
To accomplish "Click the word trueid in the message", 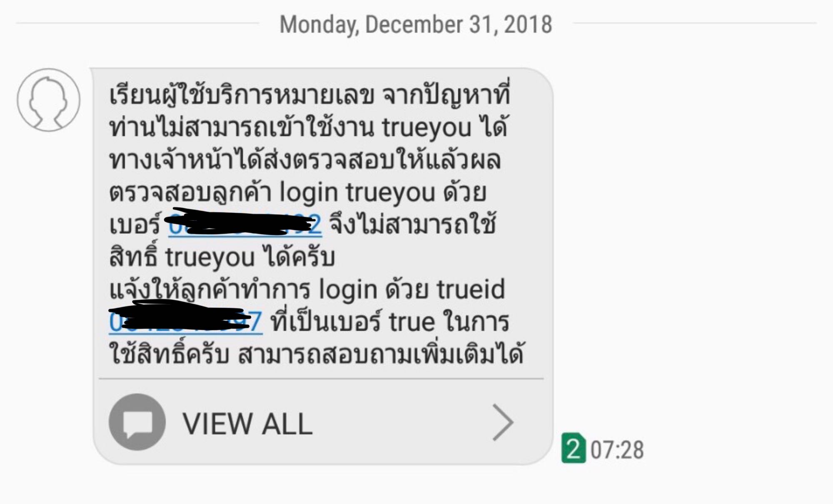I will [x=471, y=289].
